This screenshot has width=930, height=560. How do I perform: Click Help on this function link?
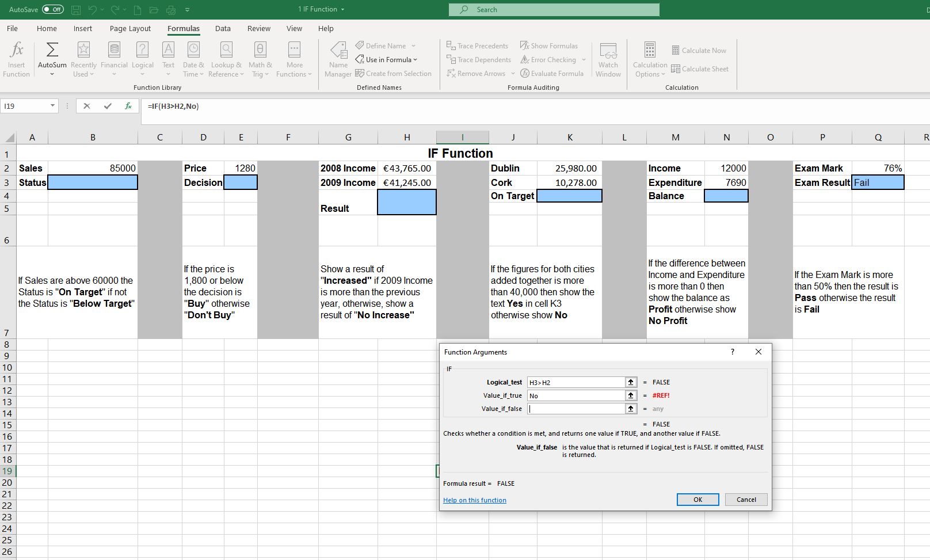point(474,500)
